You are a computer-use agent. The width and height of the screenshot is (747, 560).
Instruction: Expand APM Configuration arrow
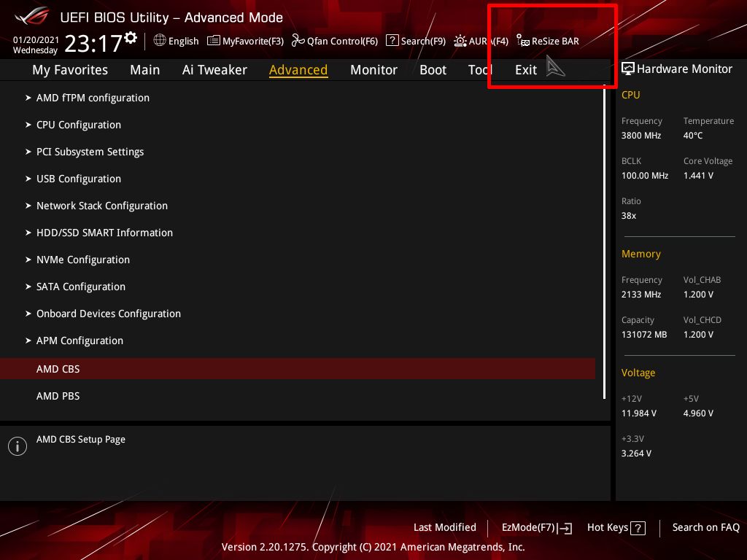tap(28, 341)
